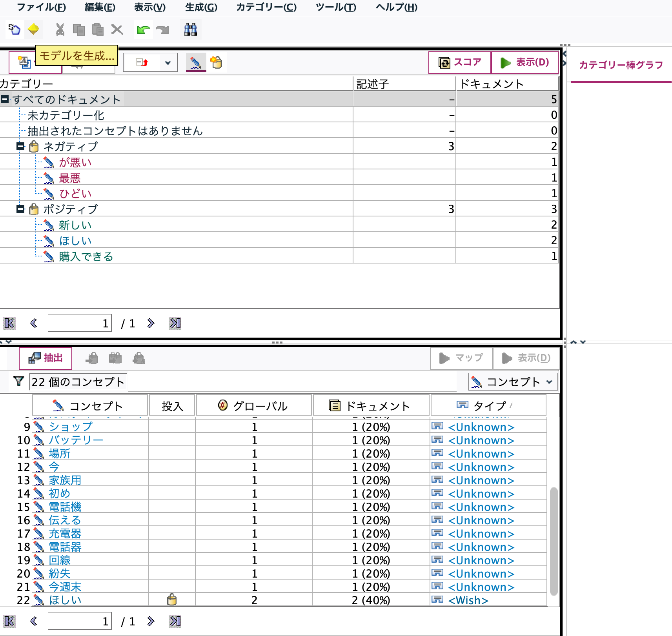
Task: Click the Redo arrow icon
Action: click(x=163, y=29)
